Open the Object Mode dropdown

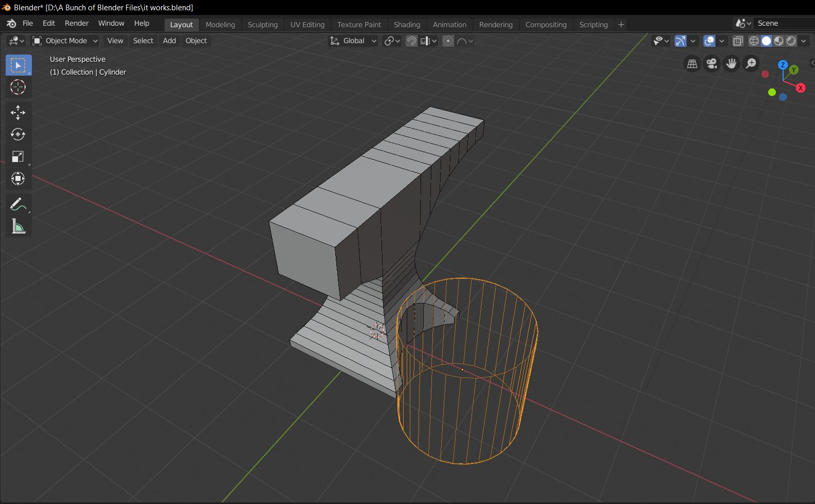click(x=65, y=41)
